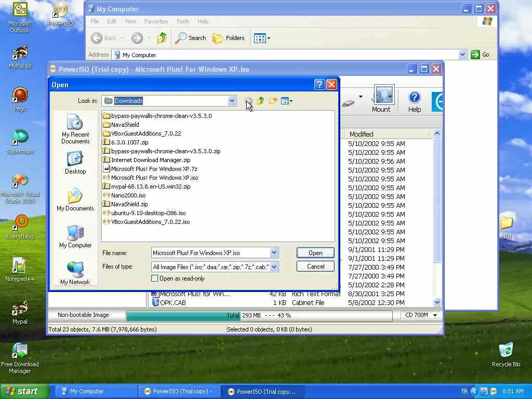Select Microsoft Plus! For Windows XP.7z
The height and width of the screenshot is (399, 532).
point(150,169)
